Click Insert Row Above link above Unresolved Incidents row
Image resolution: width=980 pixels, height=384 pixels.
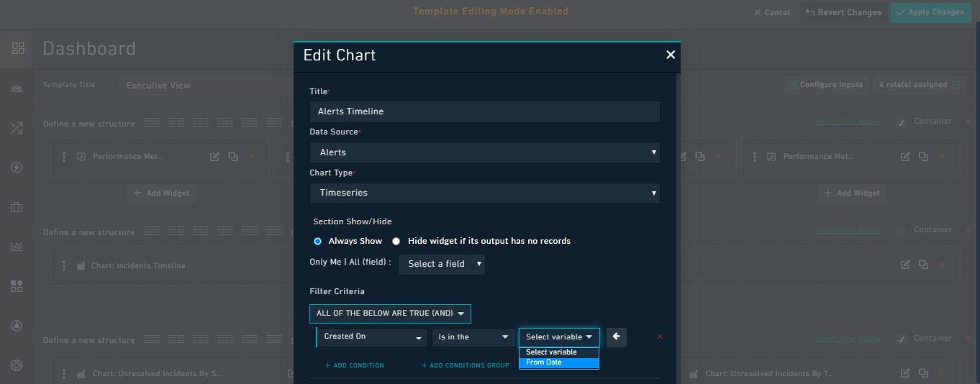coord(848,338)
